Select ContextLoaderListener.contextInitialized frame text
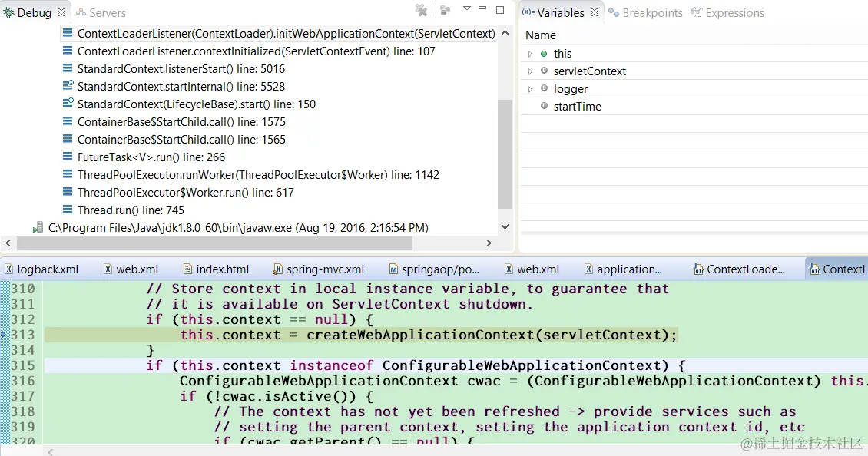Viewport: 868px width, 456px height. (x=257, y=51)
